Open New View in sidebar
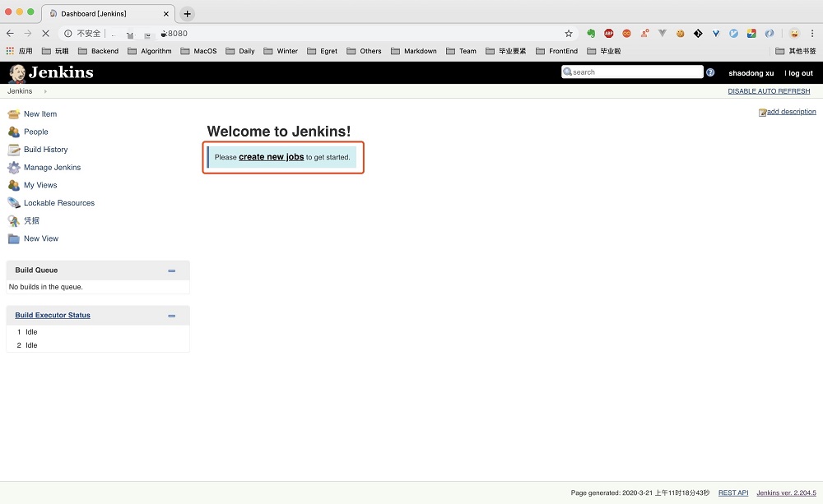The height and width of the screenshot is (504, 823). click(41, 238)
